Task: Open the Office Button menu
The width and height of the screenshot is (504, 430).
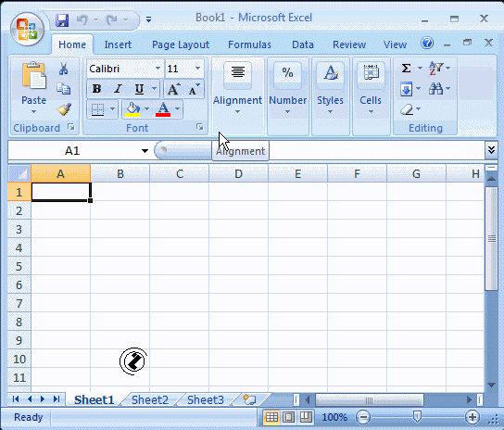Action: point(27,30)
